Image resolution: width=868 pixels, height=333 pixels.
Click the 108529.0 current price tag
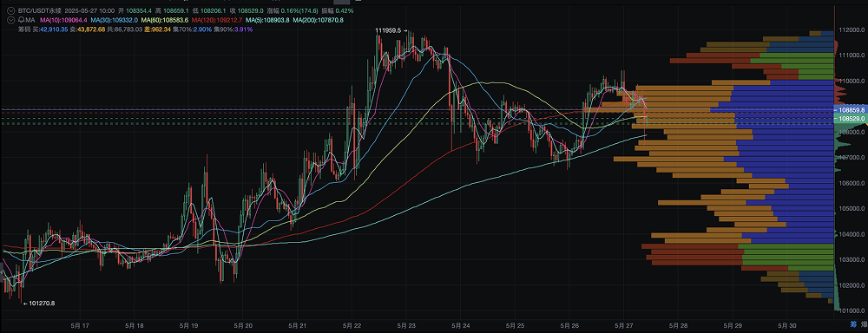(x=851, y=119)
